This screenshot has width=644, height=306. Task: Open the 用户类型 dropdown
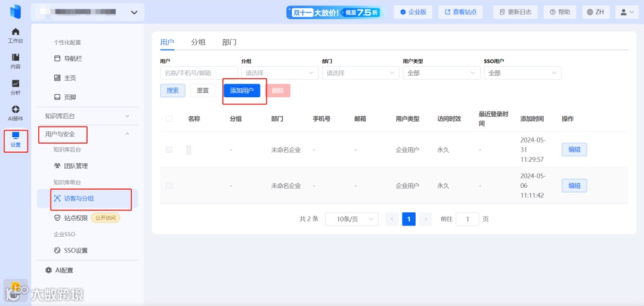[441, 73]
